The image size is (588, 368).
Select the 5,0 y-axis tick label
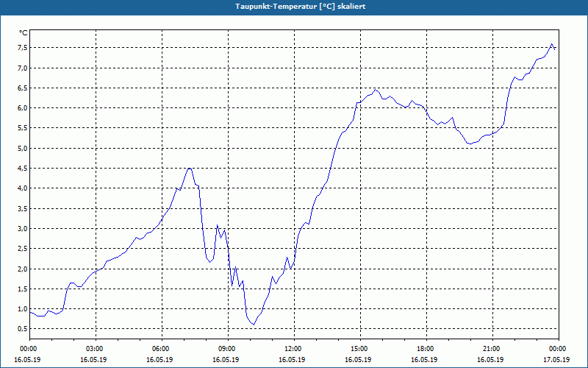(x=22, y=149)
